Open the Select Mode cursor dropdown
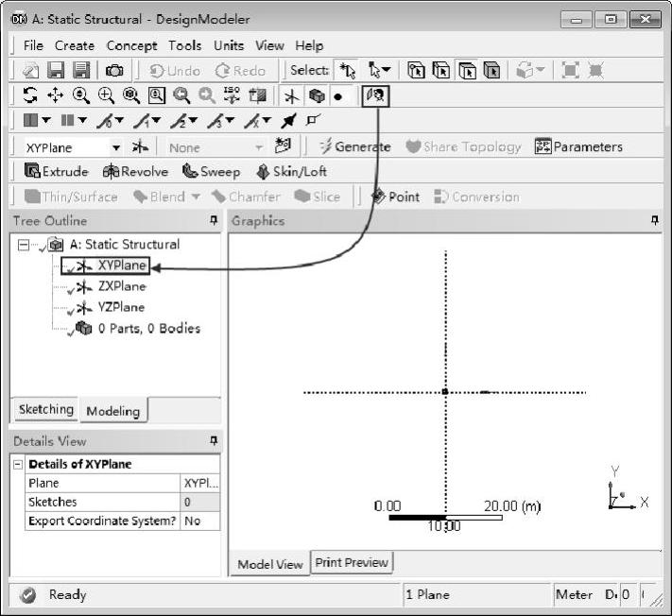This screenshot has width=672, height=616. pyautogui.click(x=380, y=70)
